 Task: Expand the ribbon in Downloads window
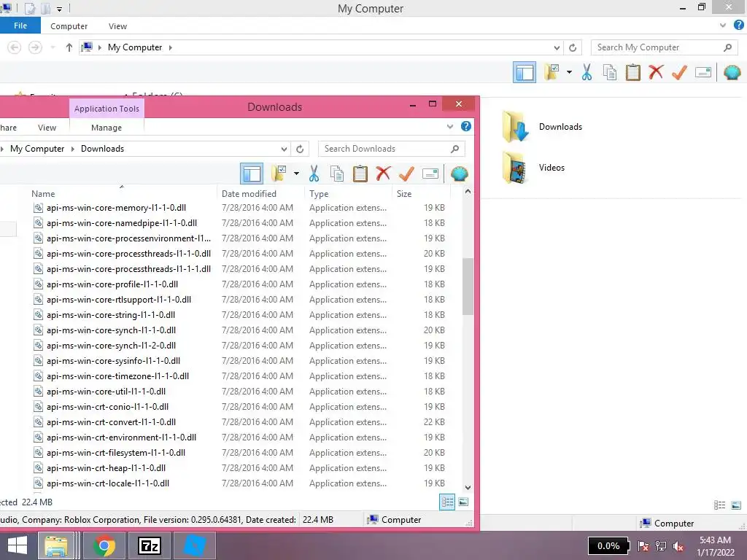coord(449,127)
